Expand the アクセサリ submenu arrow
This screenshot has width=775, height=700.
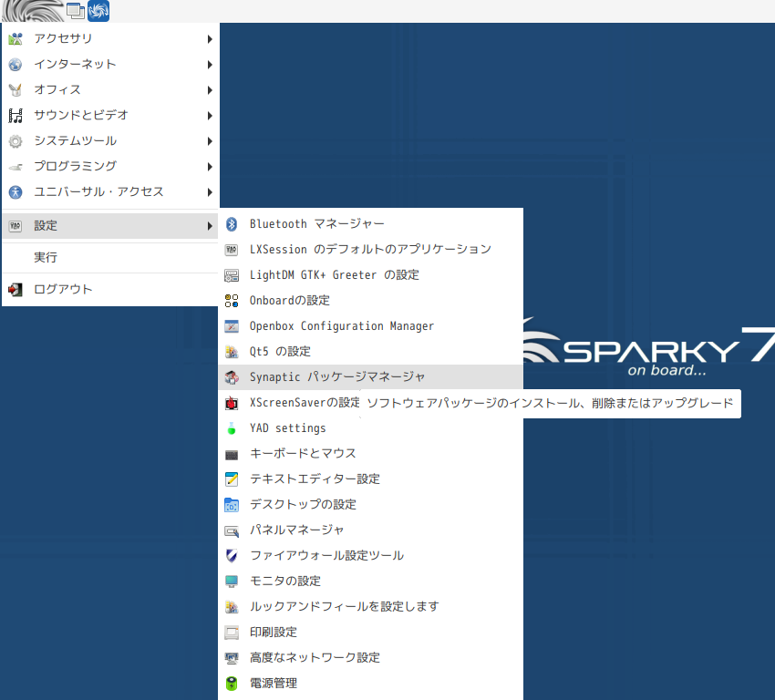210,39
